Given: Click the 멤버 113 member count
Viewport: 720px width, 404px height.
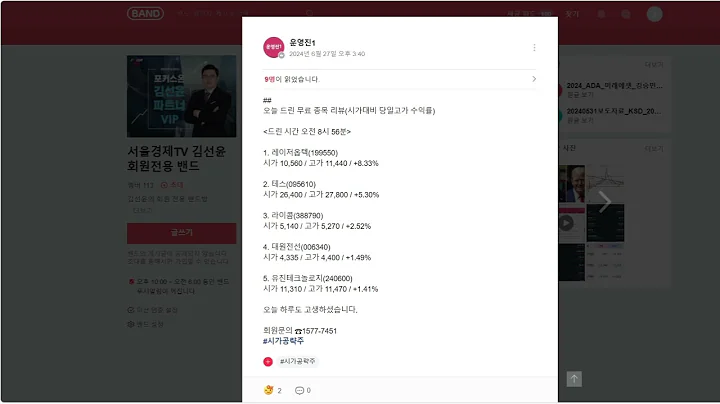Looking at the screenshot, I should pyautogui.click(x=141, y=185).
